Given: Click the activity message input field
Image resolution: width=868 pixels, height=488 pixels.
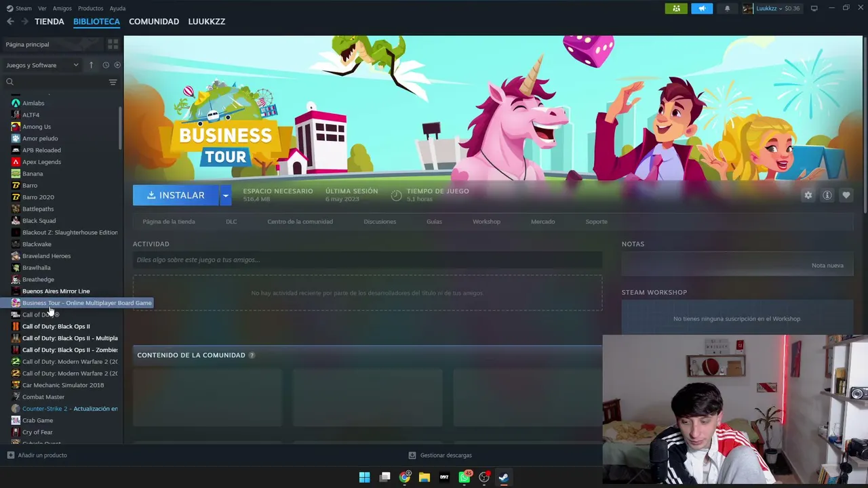Looking at the screenshot, I should tap(368, 260).
